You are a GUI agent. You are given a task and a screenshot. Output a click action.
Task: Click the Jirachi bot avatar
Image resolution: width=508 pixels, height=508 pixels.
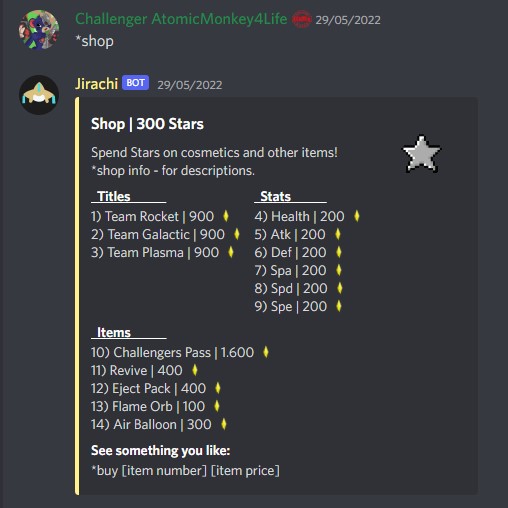[x=39, y=95]
